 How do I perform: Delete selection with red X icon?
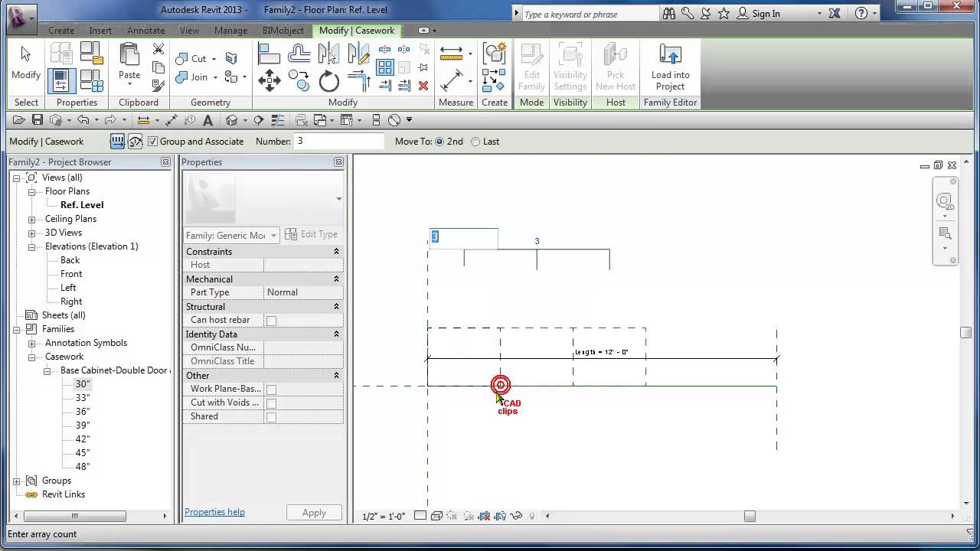(x=423, y=86)
